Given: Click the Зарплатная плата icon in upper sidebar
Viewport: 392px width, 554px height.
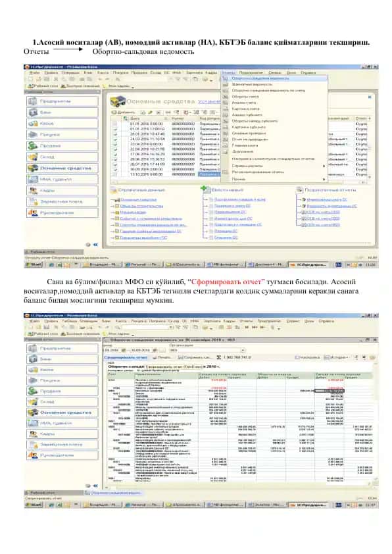Looking at the screenshot, I should pyautogui.click(x=33, y=202).
